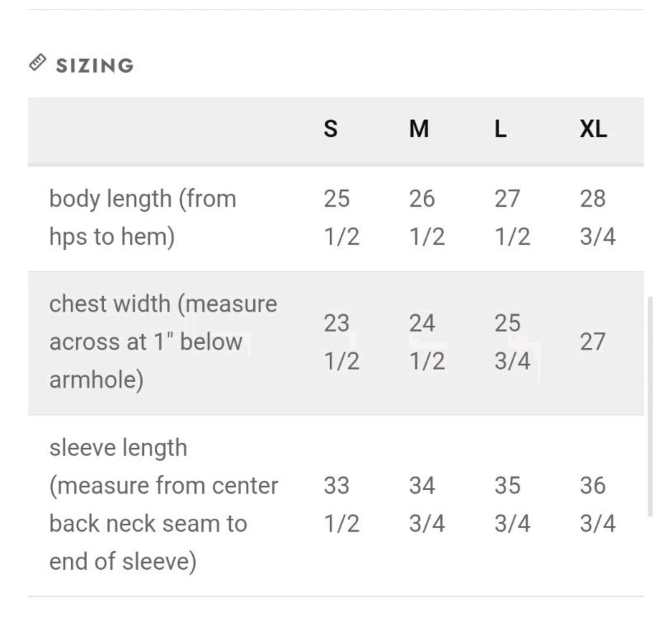Click sleeve length value 33 1/2 for S
This screenshot has height=626, width=672.
(342, 505)
